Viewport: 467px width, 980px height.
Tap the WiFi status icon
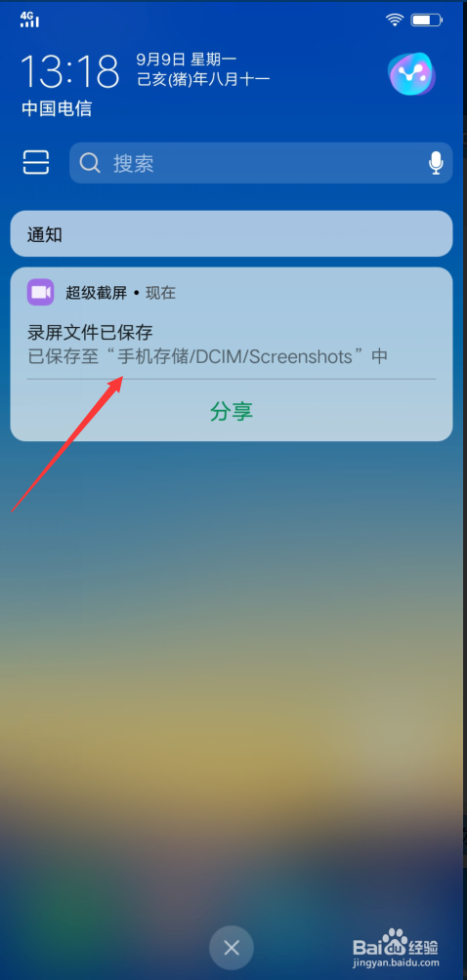(x=395, y=20)
